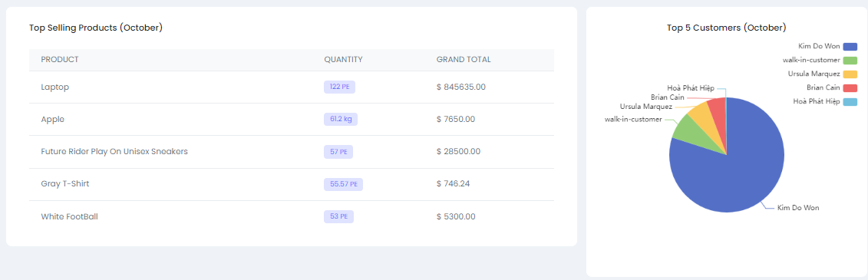The width and height of the screenshot is (868, 280).
Task: Click the QUANTITY column header
Action: pos(343,59)
